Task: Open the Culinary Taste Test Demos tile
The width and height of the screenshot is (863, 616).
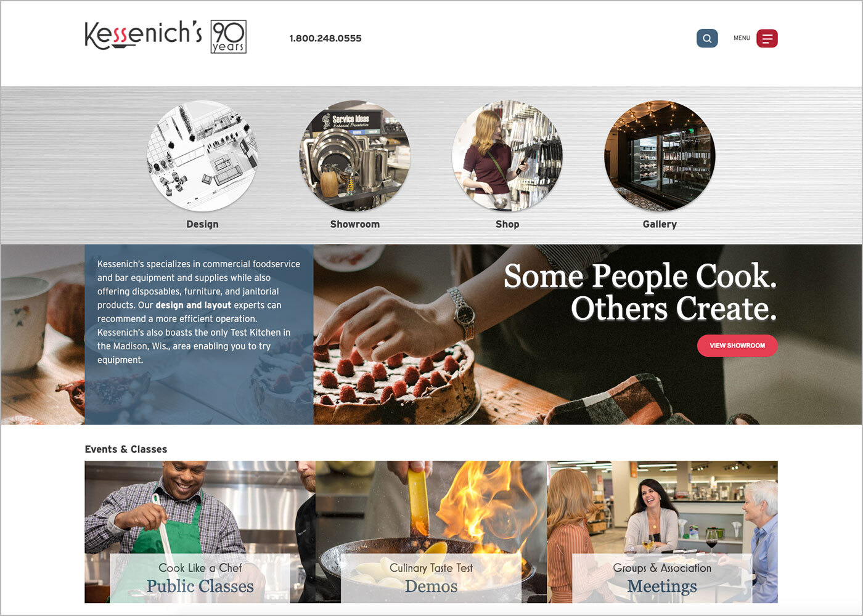Action: tap(431, 532)
